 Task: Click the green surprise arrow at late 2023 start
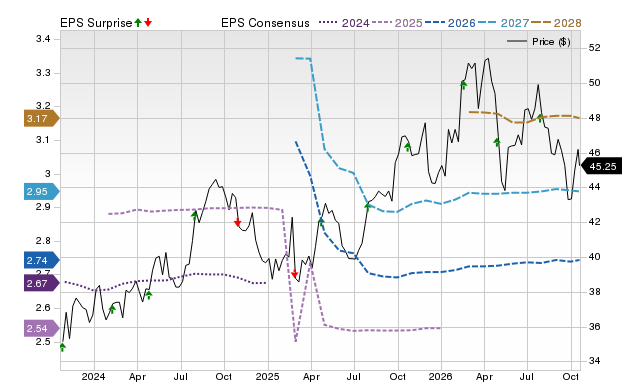62,347
